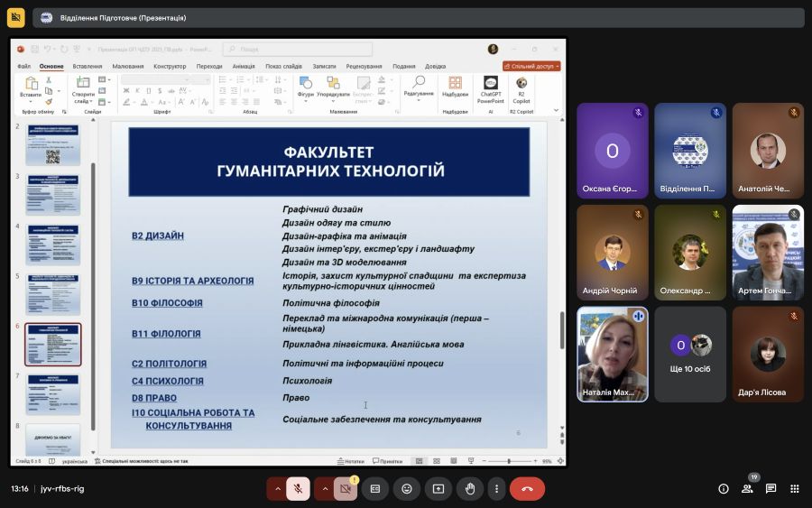Show the participants list

click(747, 488)
